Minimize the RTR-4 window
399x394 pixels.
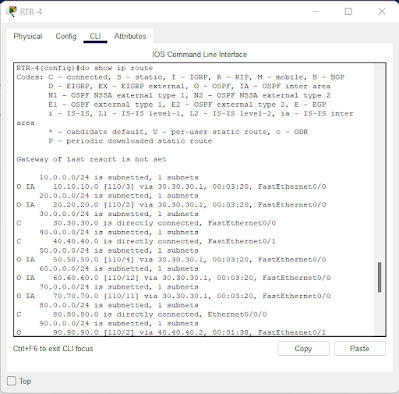point(315,12)
